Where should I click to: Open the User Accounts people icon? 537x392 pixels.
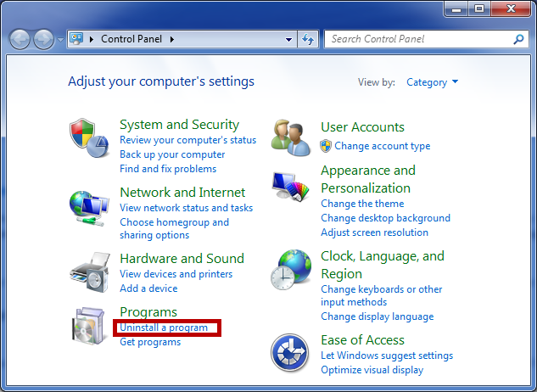coord(291,137)
